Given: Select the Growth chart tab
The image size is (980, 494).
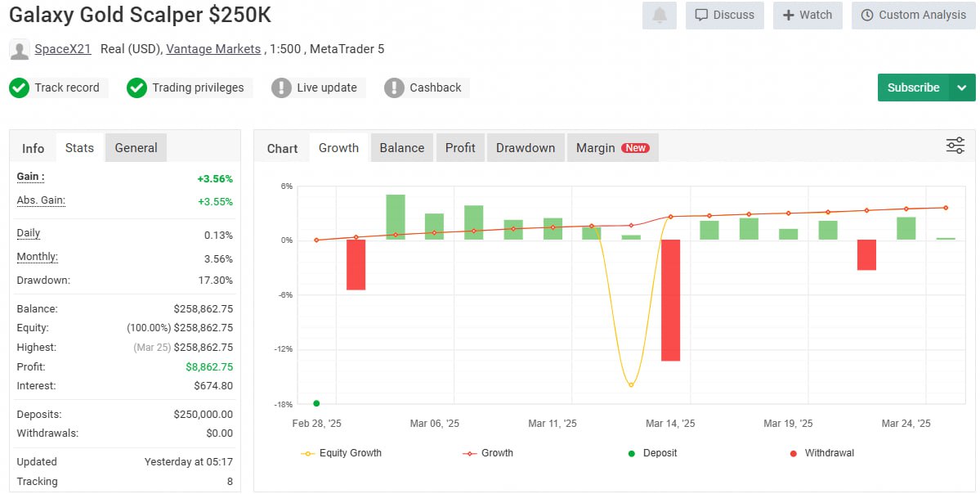Looking at the screenshot, I should pyautogui.click(x=338, y=147).
